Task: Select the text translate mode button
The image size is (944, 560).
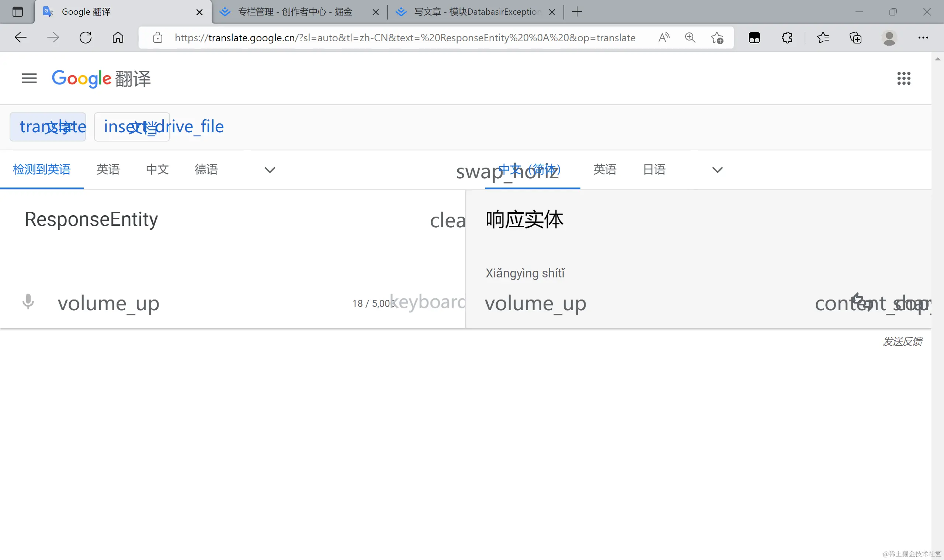Action: (48, 127)
